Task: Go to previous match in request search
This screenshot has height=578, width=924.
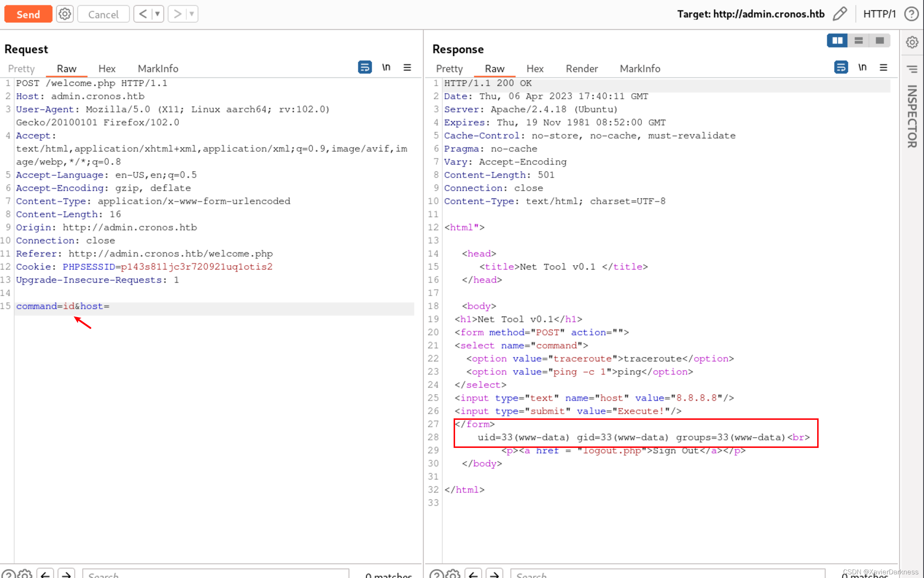Action: [45, 574]
